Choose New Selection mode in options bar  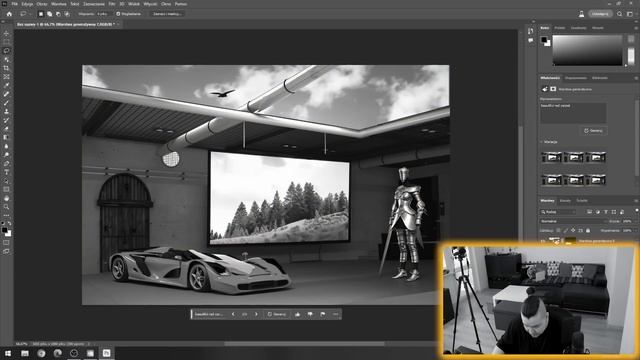coord(40,14)
